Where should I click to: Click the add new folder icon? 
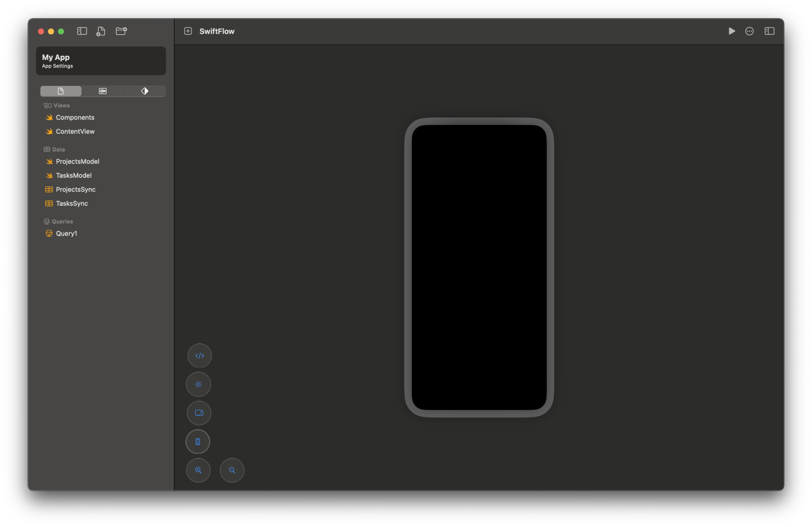click(121, 31)
